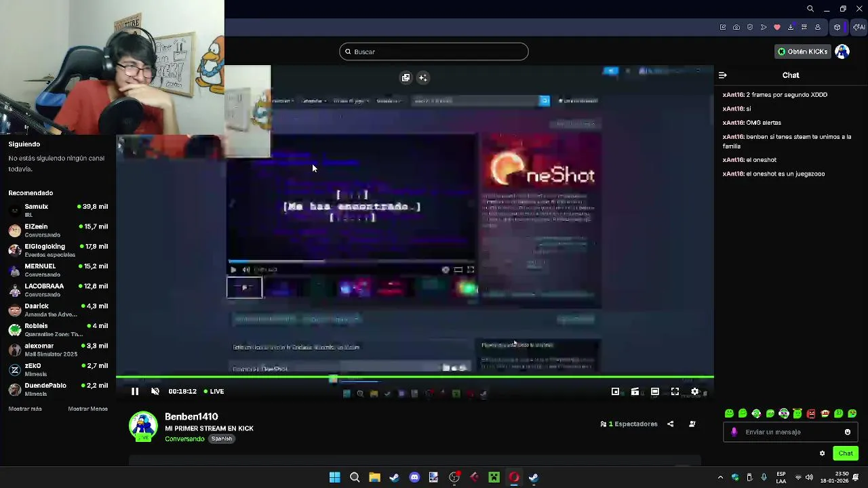Open the Conversando category link
Image resolution: width=868 pixels, height=488 pixels.
(x=184, y=439)
